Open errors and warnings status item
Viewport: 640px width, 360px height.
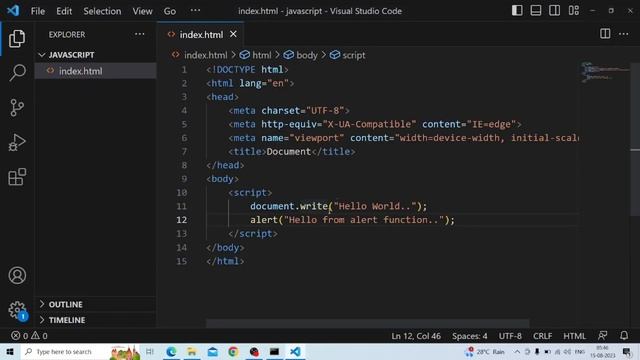click(29, 336)
